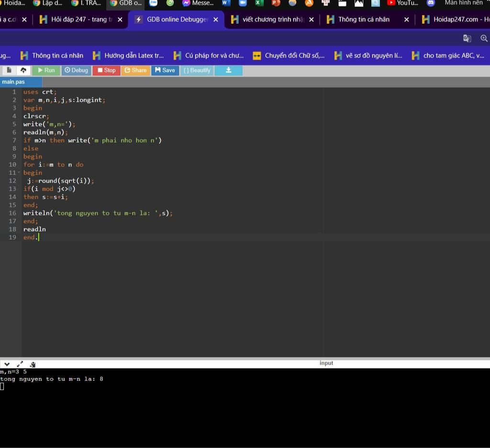Open the Photos app from taskbar

(x=359, y=3)
